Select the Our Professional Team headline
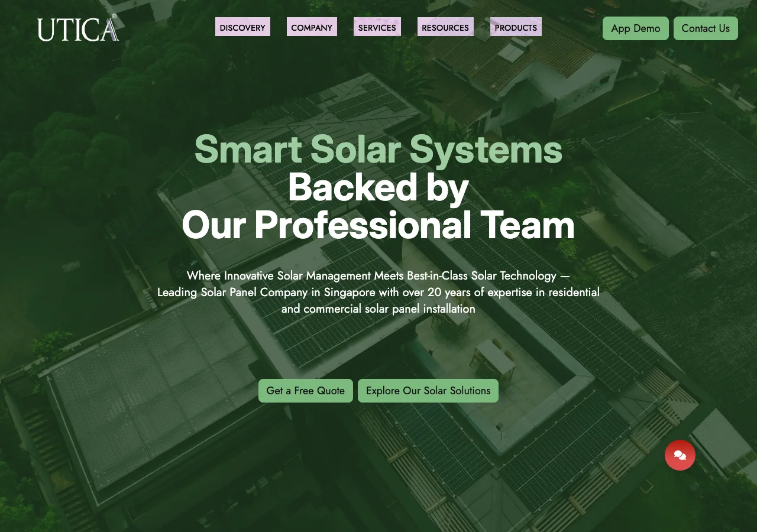This screenshot has width=757, height=532. [378, 225]
